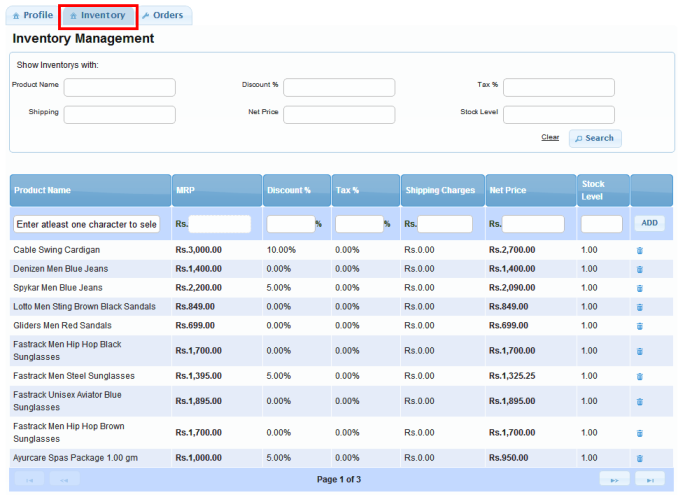Click the Rs.3,000.00 MRP value
This screenshot has height=495, width=678.
pyautogui.click(x=198, y=250)
